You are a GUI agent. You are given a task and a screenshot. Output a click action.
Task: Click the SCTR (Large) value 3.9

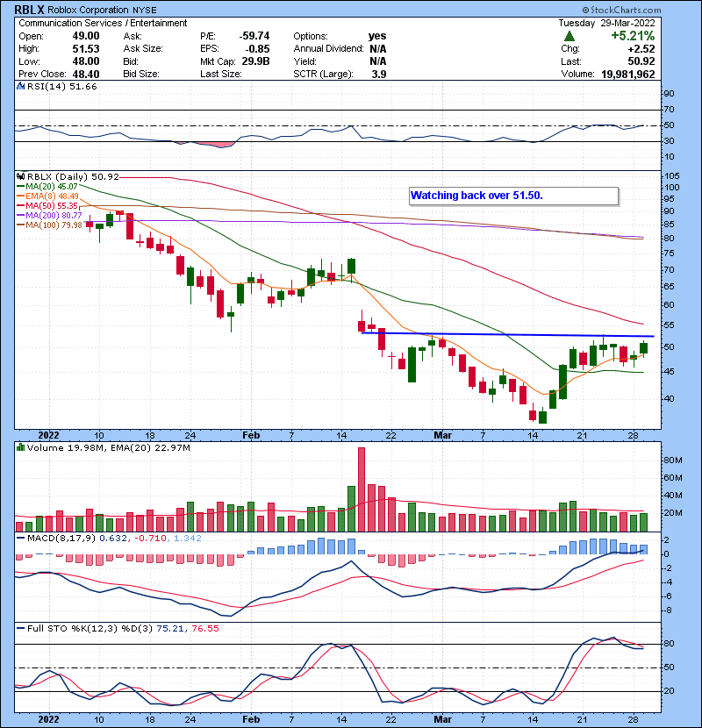[379, 75]
